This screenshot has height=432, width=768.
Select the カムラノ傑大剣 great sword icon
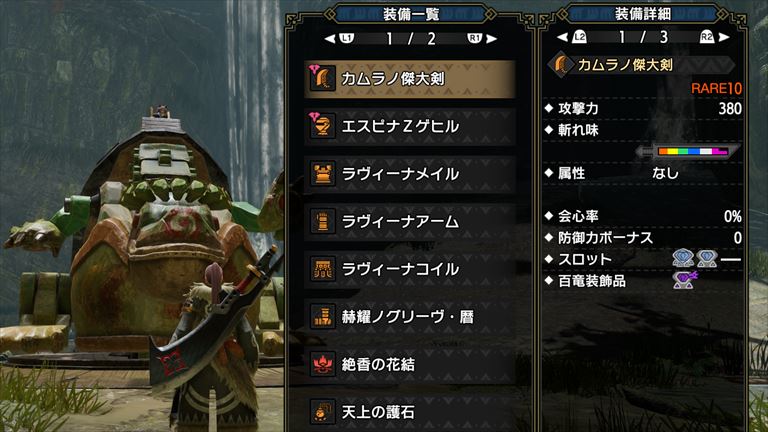tap(323, 78)
